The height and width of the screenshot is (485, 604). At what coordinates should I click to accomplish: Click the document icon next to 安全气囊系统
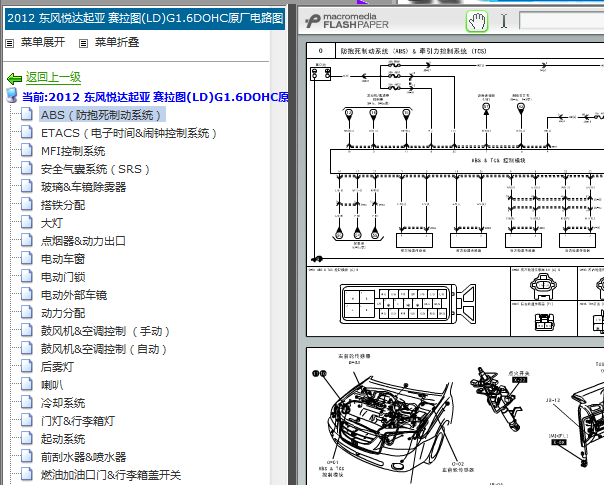[x=27, y=168]
